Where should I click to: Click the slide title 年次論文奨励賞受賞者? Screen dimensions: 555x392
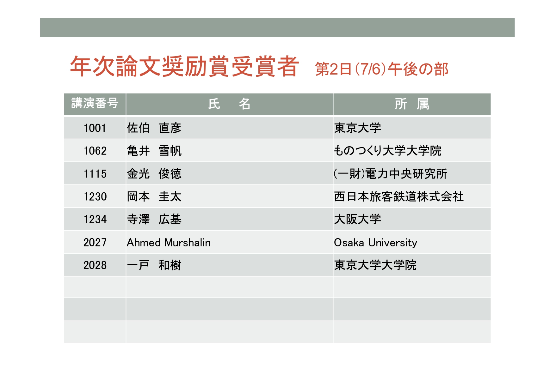pos(184,66)
